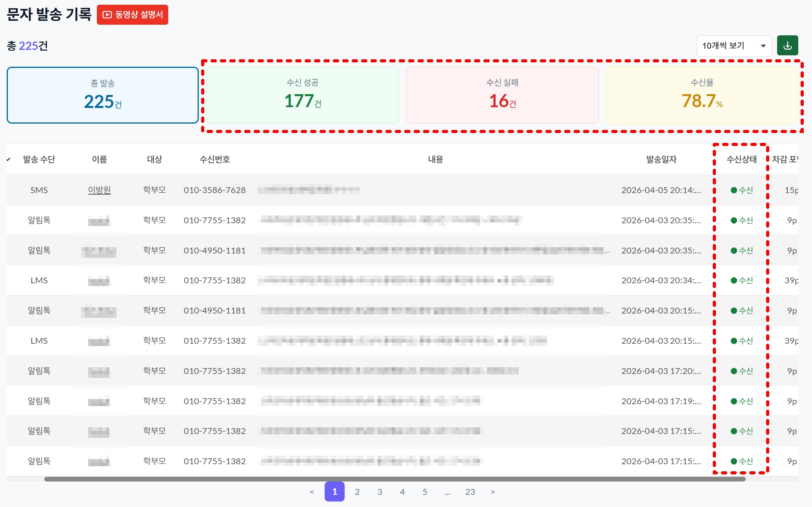Sort by 발송일자 column header
This screenshot has height=507, width=812.
coord(661,159)
